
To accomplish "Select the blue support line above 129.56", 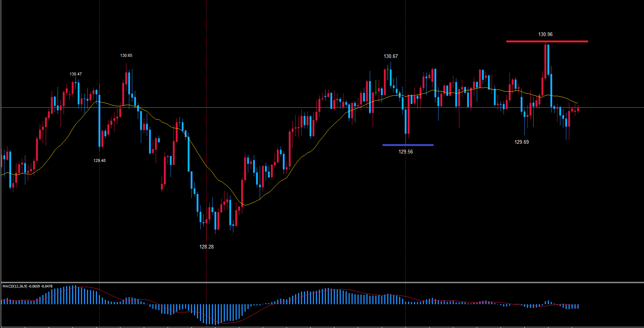I will (x=408, y=145).
